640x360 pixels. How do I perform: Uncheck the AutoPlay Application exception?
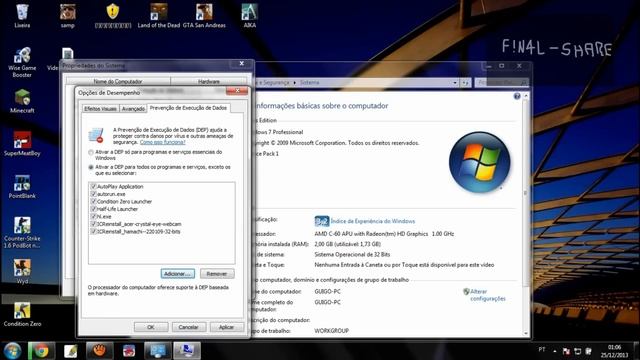[x=93, y=187]
